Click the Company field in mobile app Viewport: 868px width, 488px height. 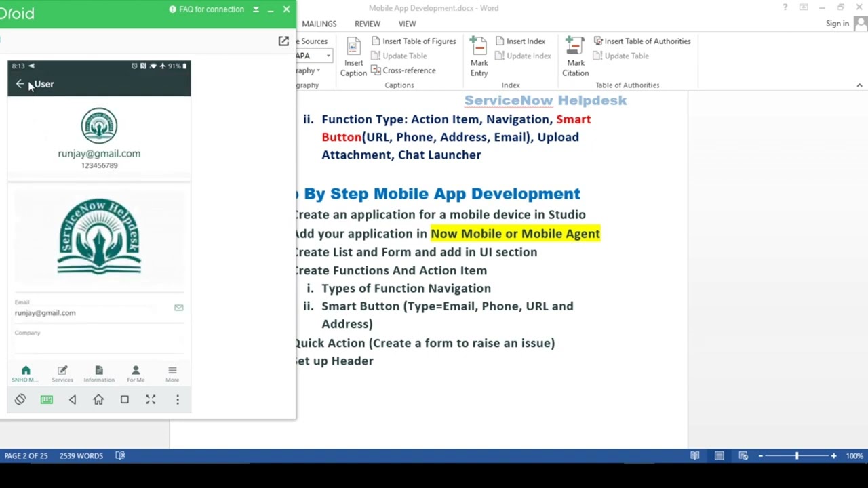pyautogui.click(x=99, y=341)
